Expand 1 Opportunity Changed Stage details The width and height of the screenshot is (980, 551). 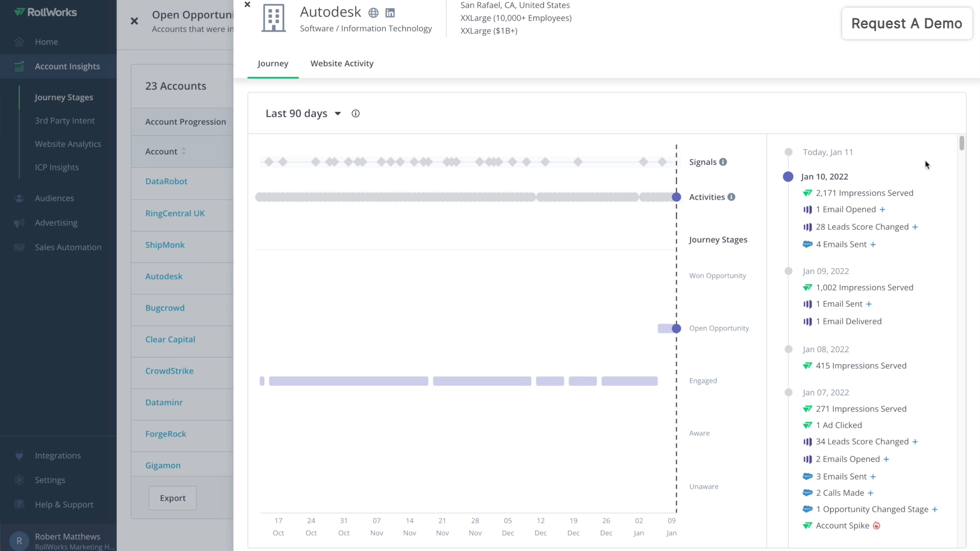point(935,509)
